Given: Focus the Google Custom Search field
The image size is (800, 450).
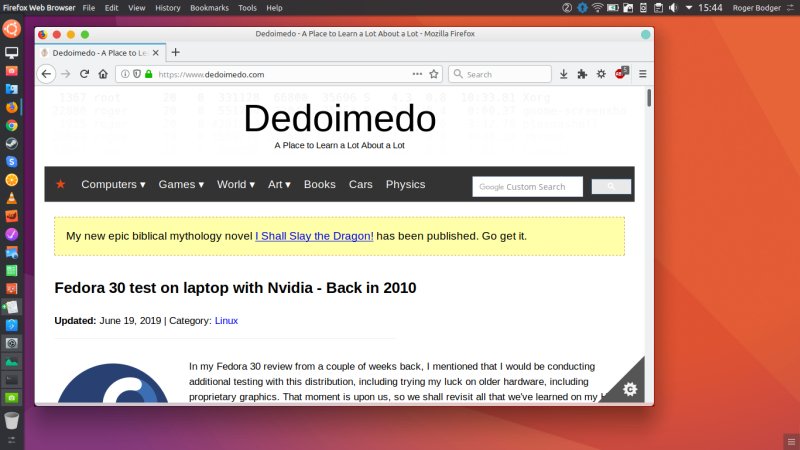Looking at the screenshot, I should coord(528,187).
